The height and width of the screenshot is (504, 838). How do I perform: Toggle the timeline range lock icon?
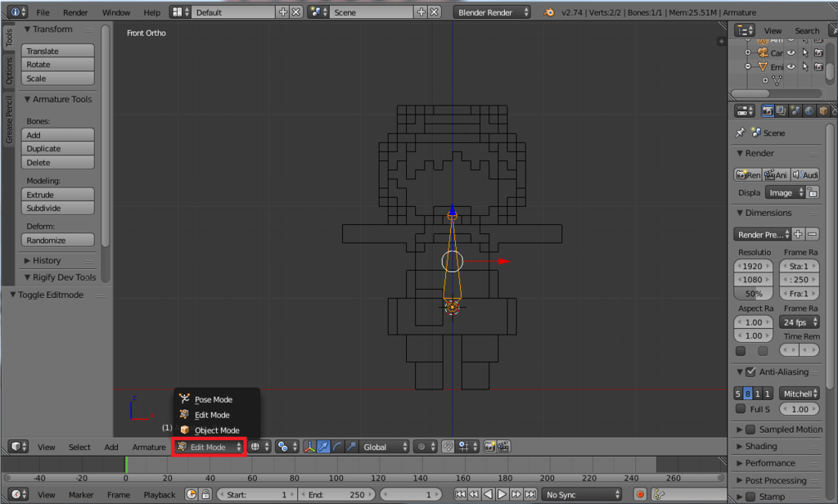pyautogui.click(x=205, y=494)
